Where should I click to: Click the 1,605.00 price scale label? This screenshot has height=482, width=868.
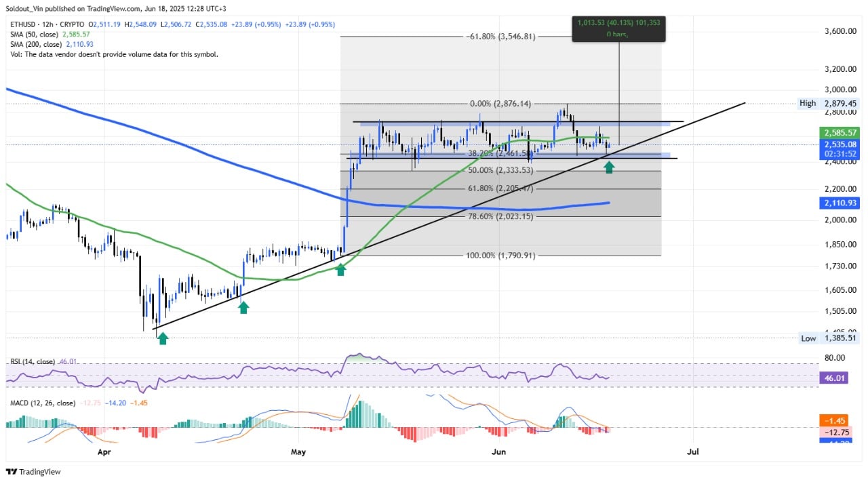839,290
